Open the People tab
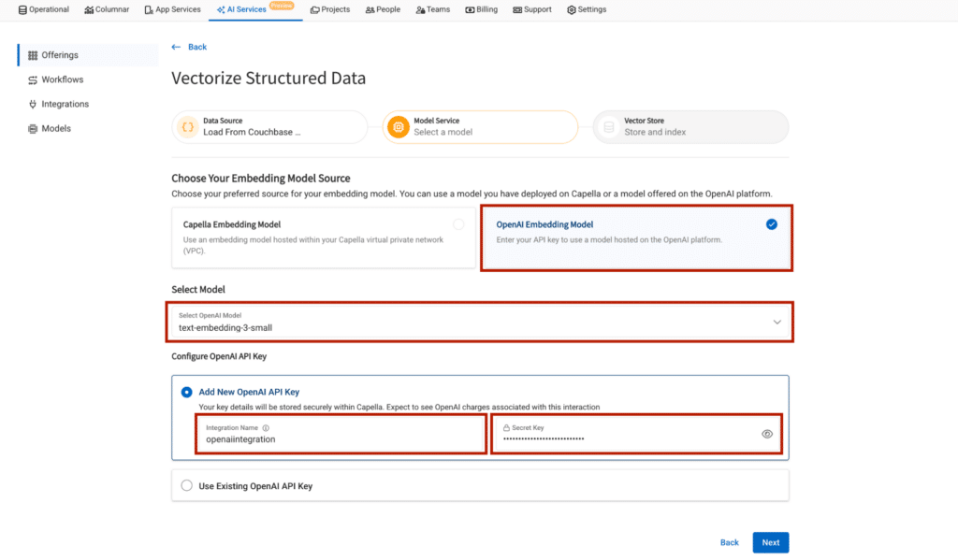The width and height of the screenshot is (958, 560). coord(383,9)
